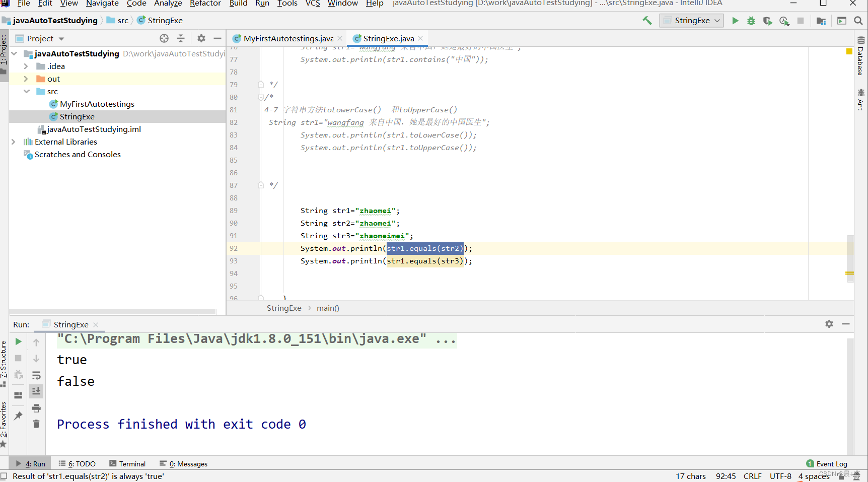Open the VCS menu
Screen dimensions: 868x482
tap(313, 4)
